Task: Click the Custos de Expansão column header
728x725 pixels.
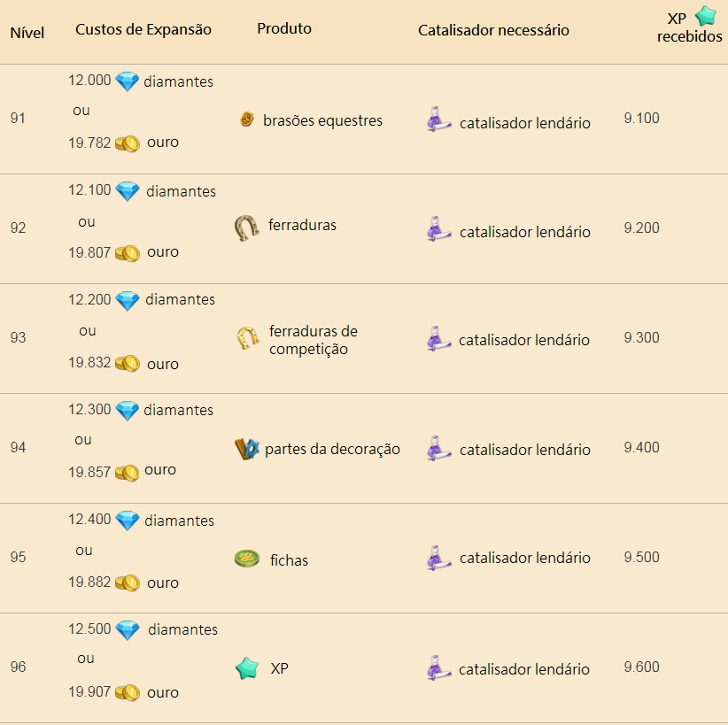Action: pyautogui.click(x=143, y=30)
